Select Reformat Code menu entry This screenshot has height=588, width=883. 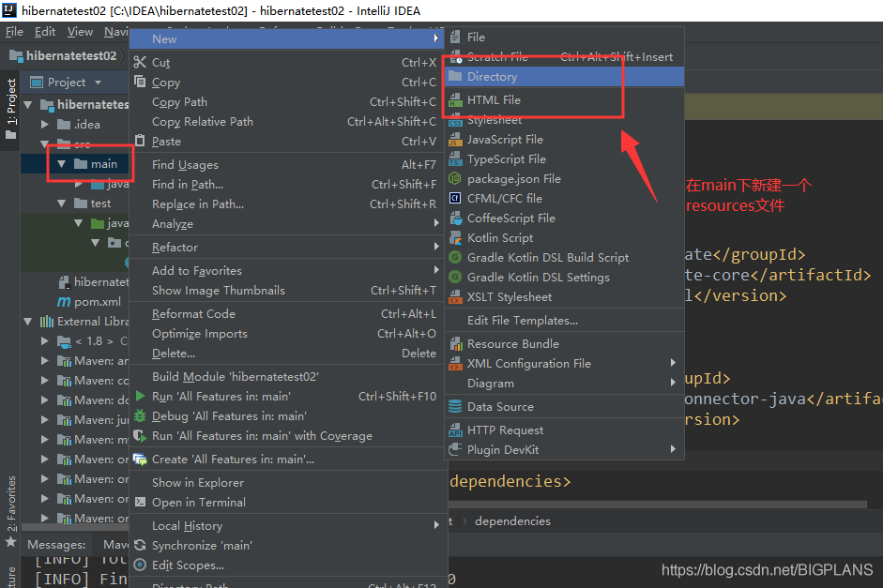tap(288, 313)
